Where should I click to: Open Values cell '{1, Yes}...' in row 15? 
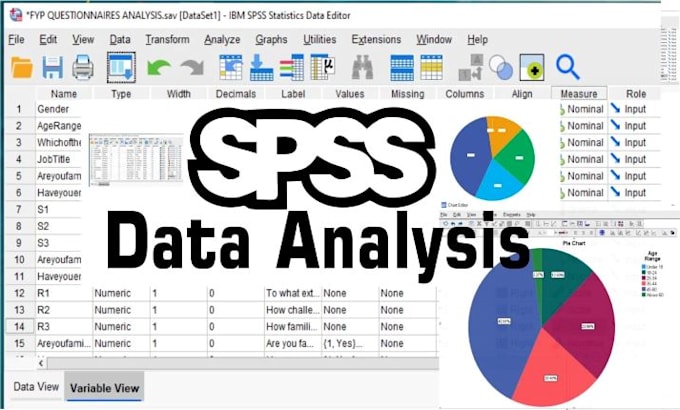(x=350, y=344)
